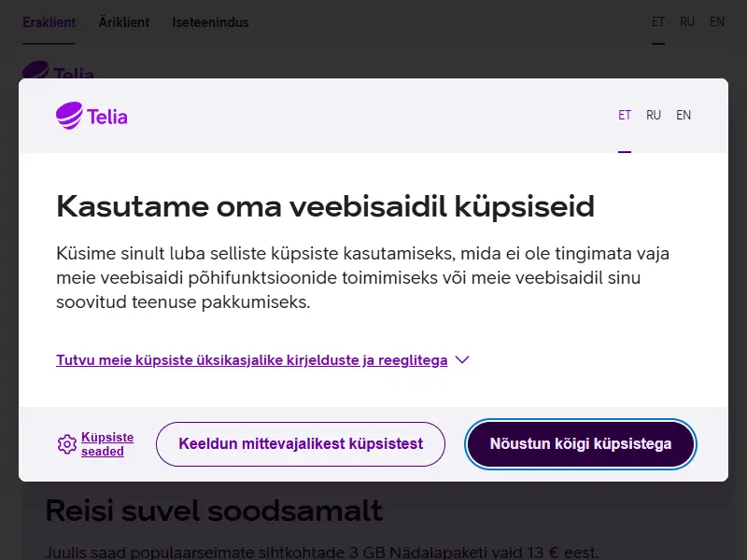Expand cookie details chevron arrow
The image size is (747, 560).
(x=462, y=359)
